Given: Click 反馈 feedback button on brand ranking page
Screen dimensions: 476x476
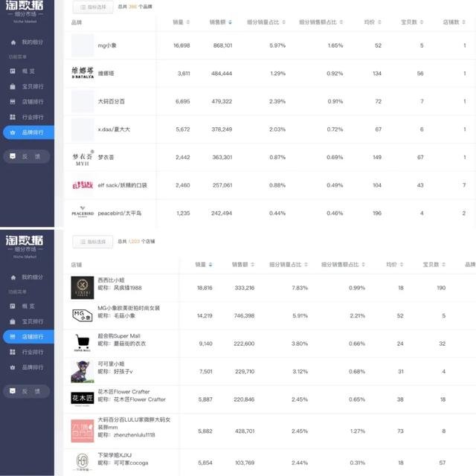Looking at the screenshot, I should [x=27, y=156].
